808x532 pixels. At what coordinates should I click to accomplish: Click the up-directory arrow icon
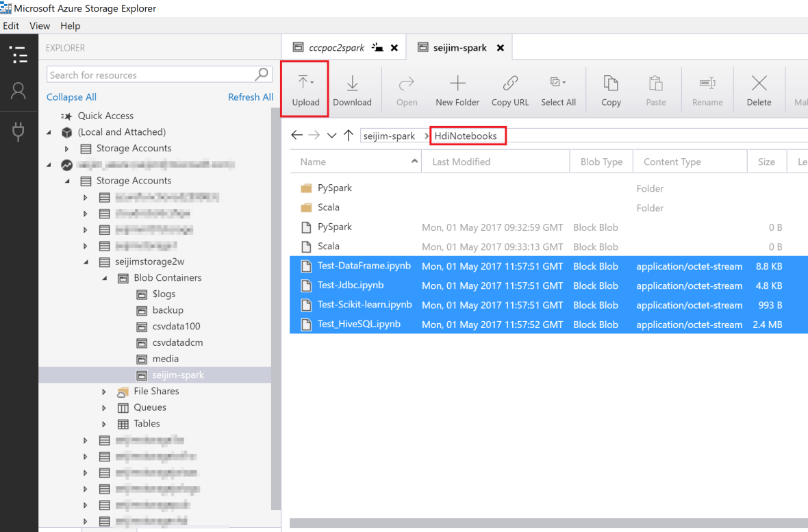[x=349, y=136]
